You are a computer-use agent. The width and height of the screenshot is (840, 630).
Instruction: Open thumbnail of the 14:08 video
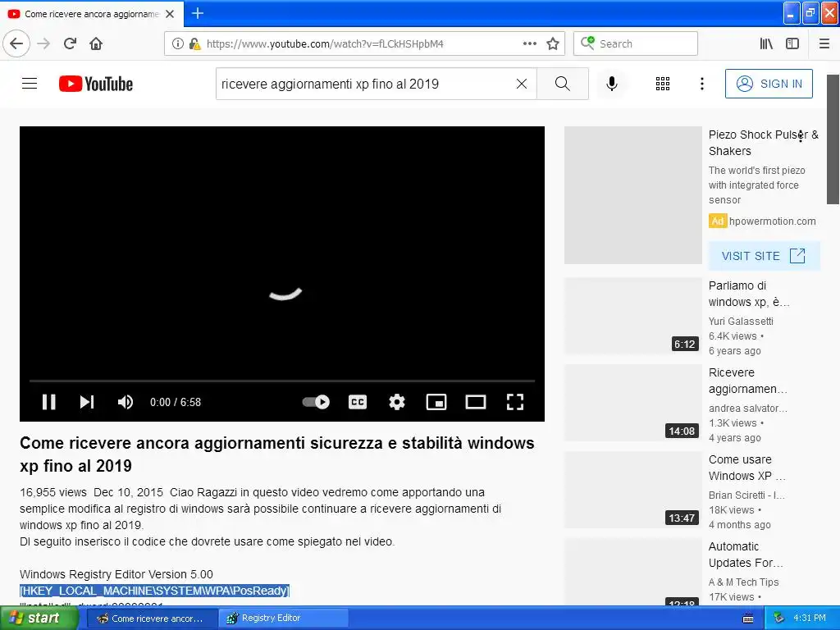pyautogui.click(x=633, y=403)
